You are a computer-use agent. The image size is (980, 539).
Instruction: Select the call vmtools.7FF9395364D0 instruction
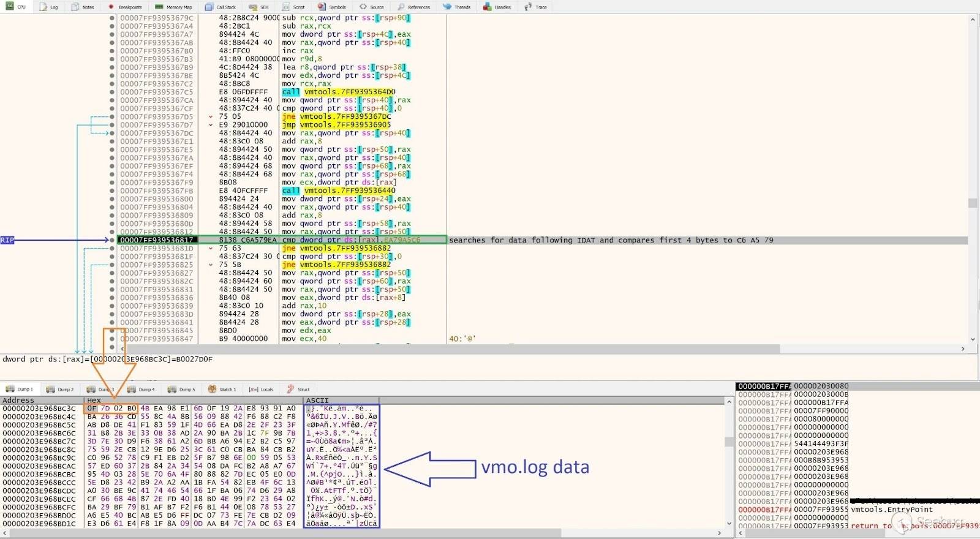point(339,92)
